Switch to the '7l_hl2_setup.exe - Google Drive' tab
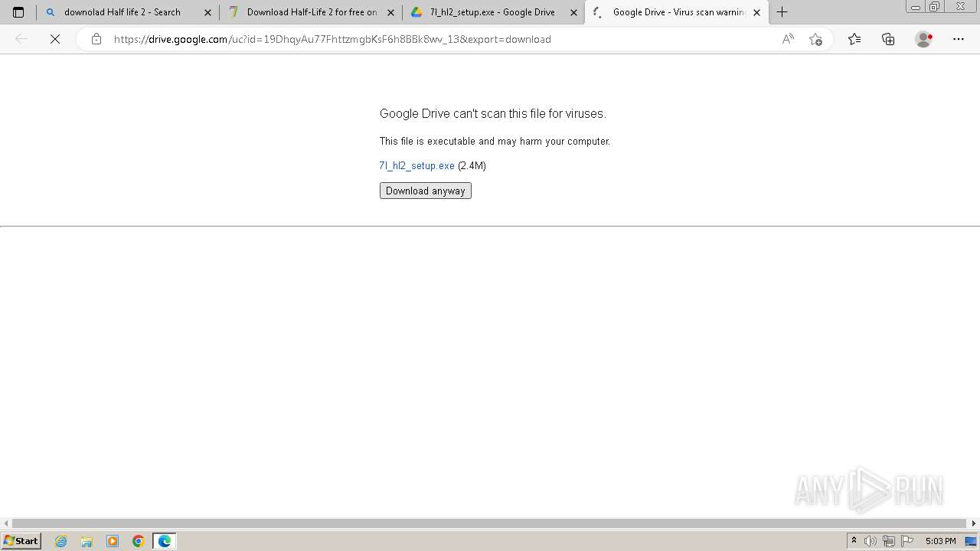980x551 pixels. (x=493, y=12)
